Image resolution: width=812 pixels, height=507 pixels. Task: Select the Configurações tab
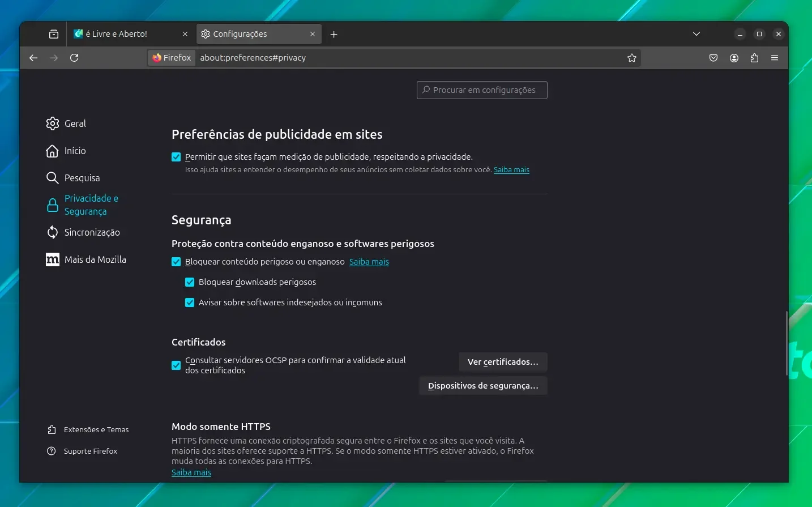click(259, 34)
